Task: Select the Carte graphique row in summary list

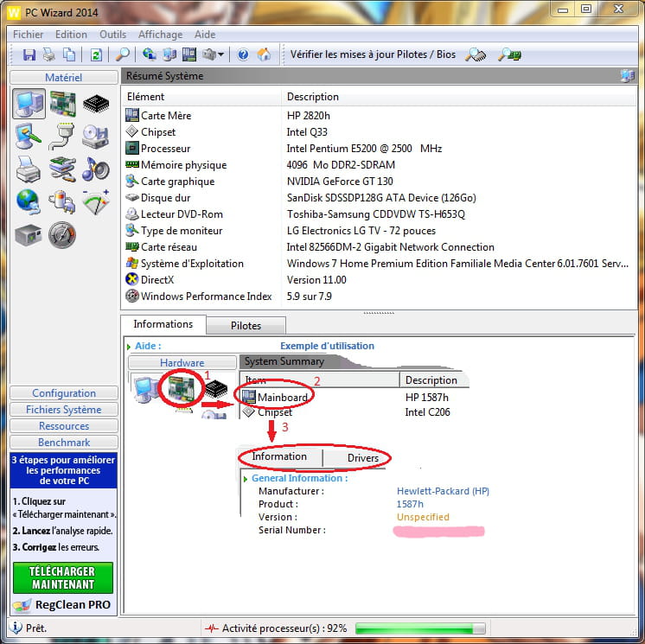Action: [x=178, y=182]
